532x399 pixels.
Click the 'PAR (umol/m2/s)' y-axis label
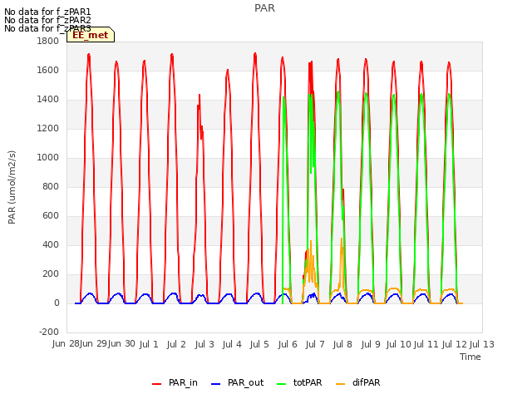(x=12, y=187)
